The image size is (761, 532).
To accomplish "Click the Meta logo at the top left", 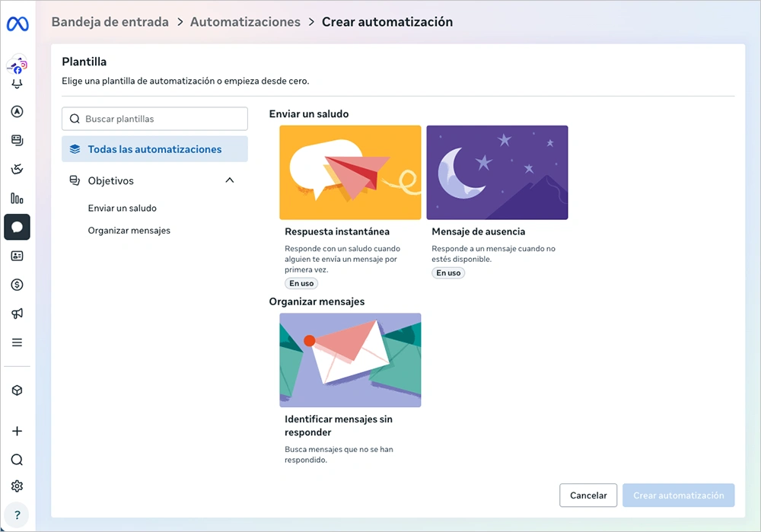I will [x=17, y=24].
